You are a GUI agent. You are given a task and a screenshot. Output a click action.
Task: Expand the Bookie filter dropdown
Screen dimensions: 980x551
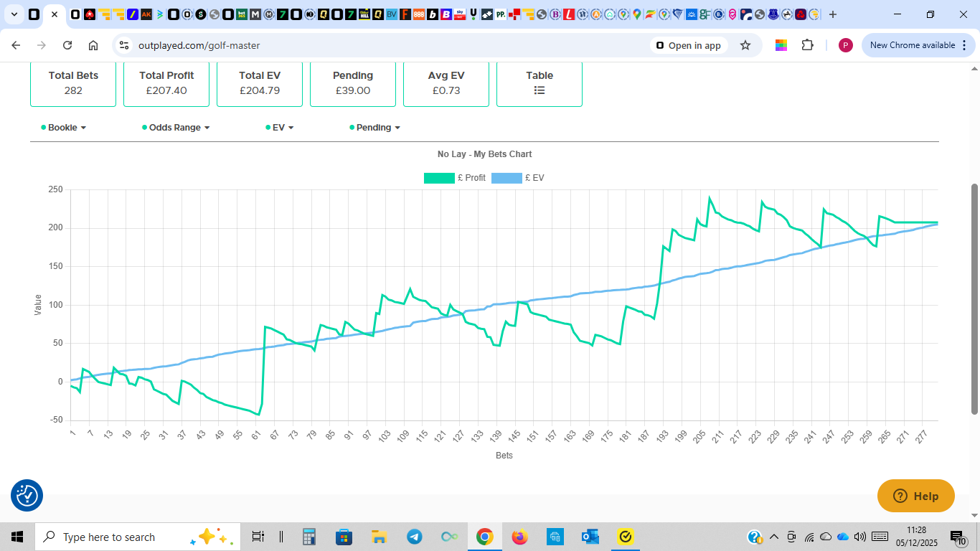pyautogui.click(x=67, y=128)
